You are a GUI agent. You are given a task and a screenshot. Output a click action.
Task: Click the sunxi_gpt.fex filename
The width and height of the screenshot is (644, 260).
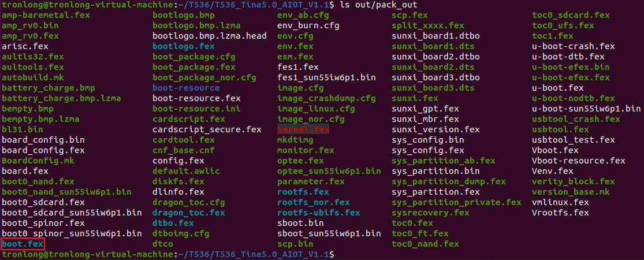[426, 109]
